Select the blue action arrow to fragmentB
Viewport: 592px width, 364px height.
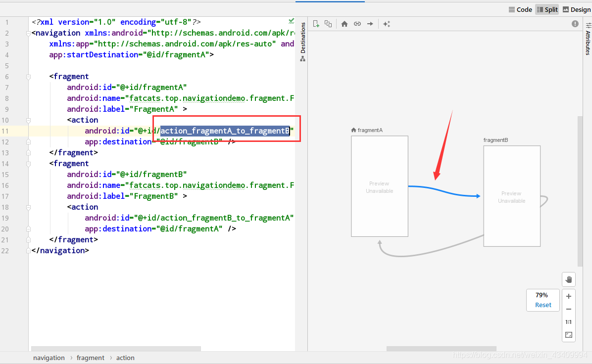click(444, 191)
